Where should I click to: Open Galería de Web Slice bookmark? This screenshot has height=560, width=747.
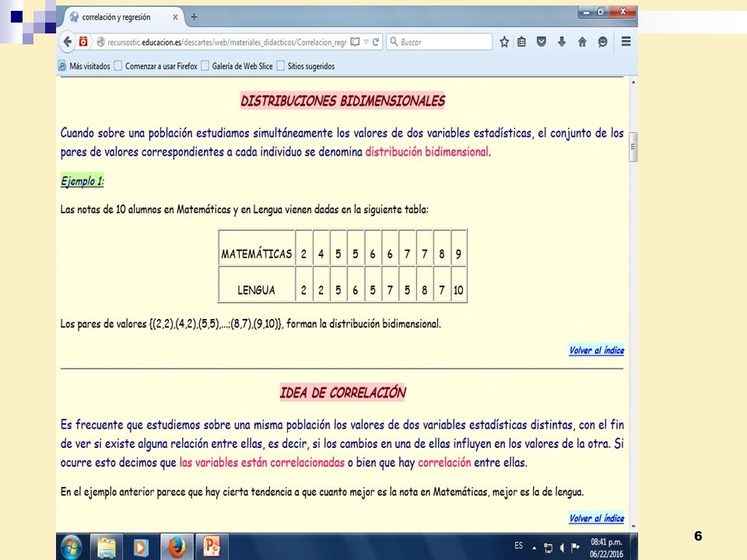[x=237, y=66]
